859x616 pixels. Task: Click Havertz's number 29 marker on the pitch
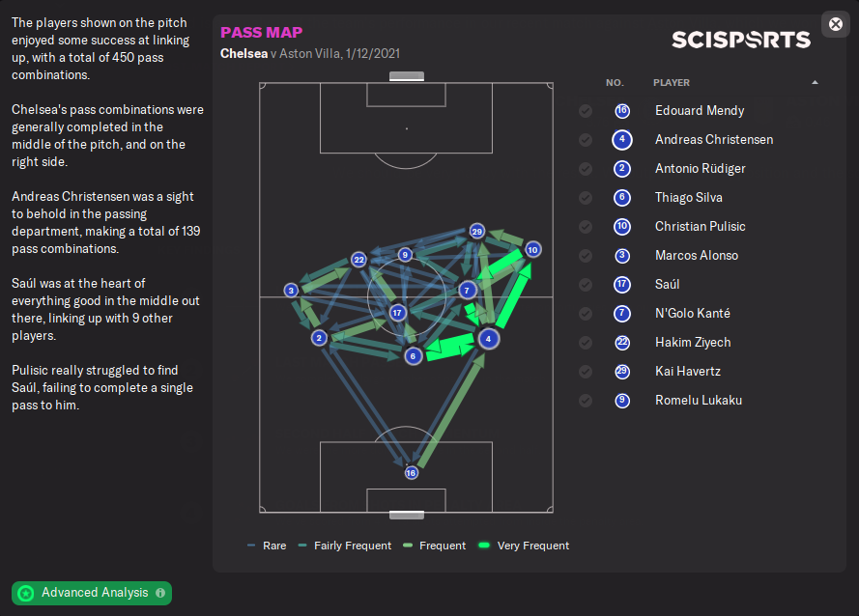click(x=476, y=232)
